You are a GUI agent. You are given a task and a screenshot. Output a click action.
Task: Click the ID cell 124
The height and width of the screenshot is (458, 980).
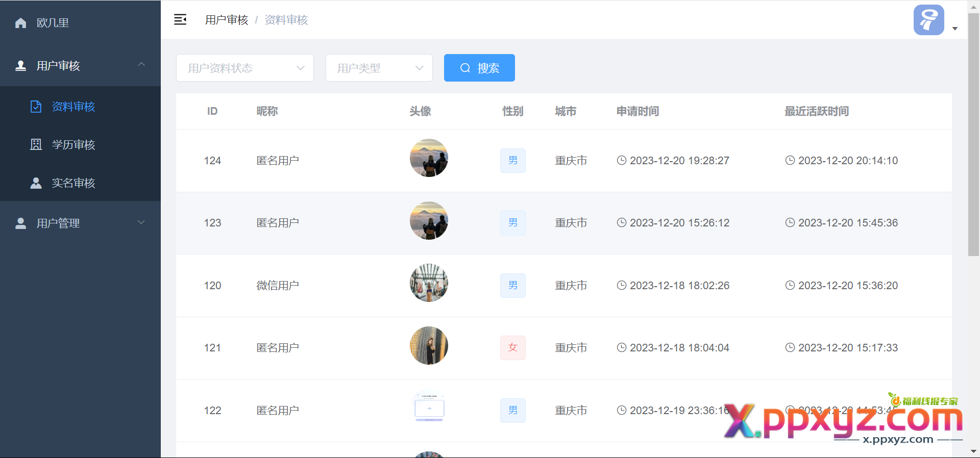[212, 161]
